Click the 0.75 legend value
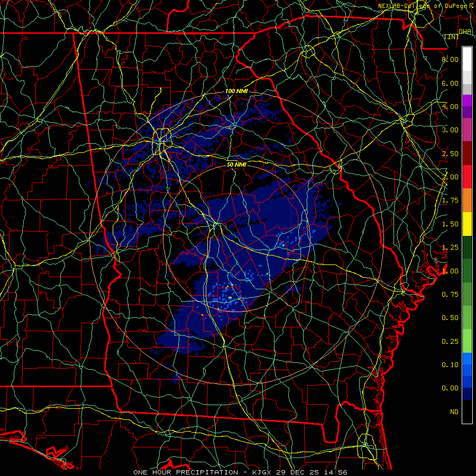 pyautogui.click(x=450, y=295)
